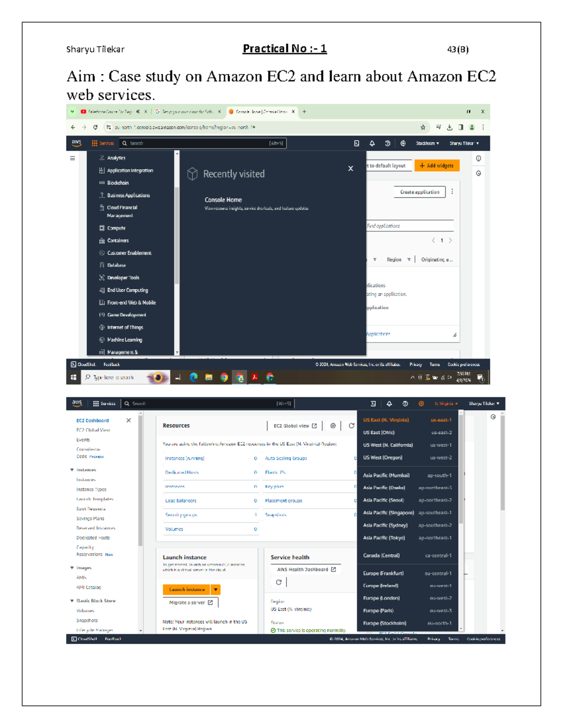Collapse the Instances section in sidebar

72,469
